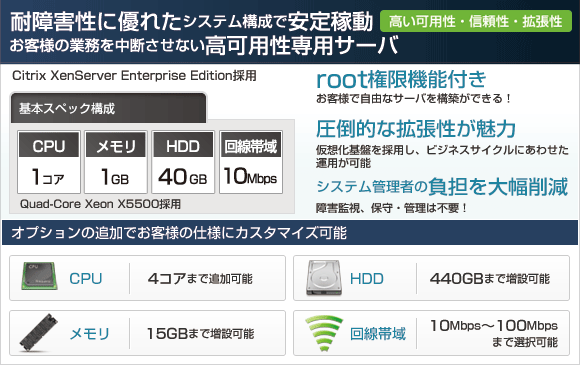The width and height of the screenshot is (580, 365).
Task: Click the green bandwidth signal icon
Action: pyautogui.click(x=324, y=333)
